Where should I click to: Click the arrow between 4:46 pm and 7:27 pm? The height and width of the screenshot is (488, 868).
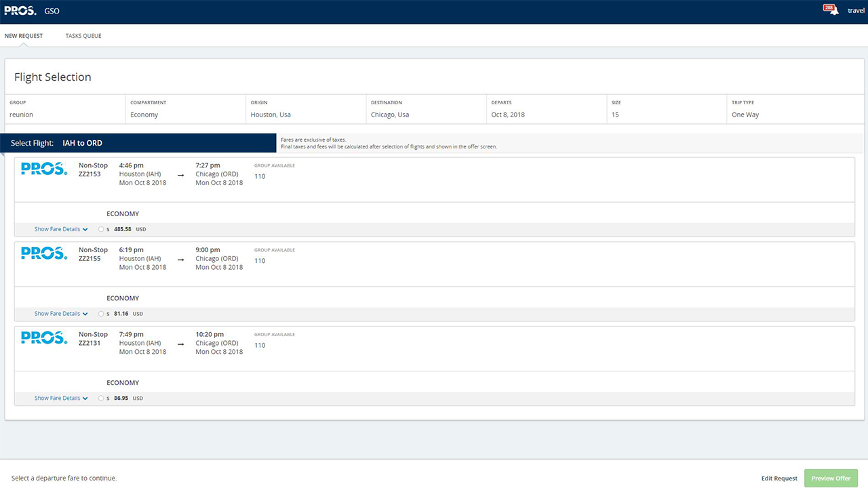(180, 175)
